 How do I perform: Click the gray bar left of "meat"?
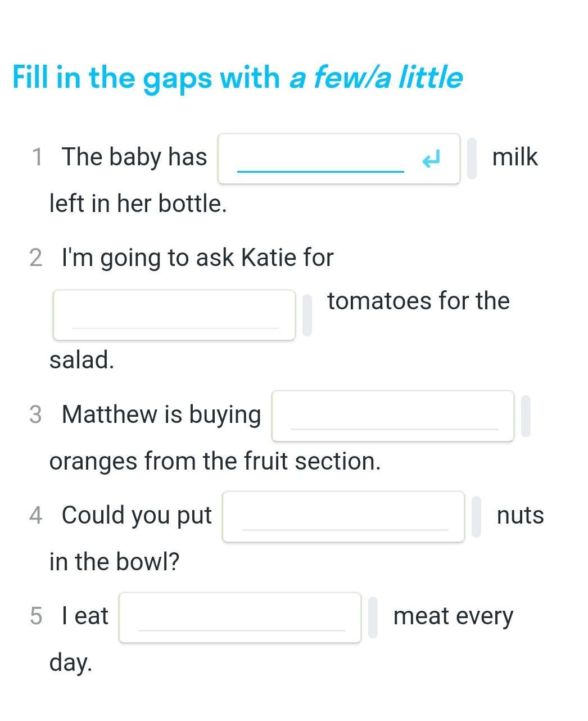[373, 618]
